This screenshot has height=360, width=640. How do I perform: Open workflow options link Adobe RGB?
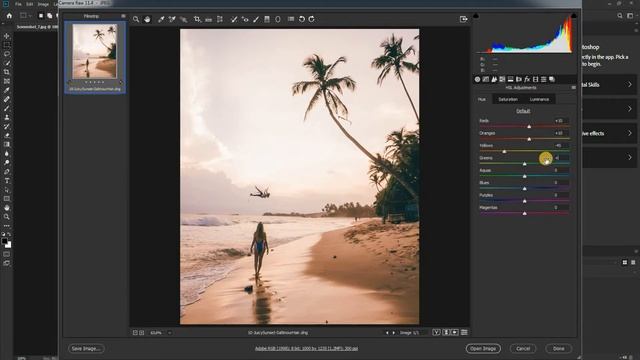tap(307, 349)
